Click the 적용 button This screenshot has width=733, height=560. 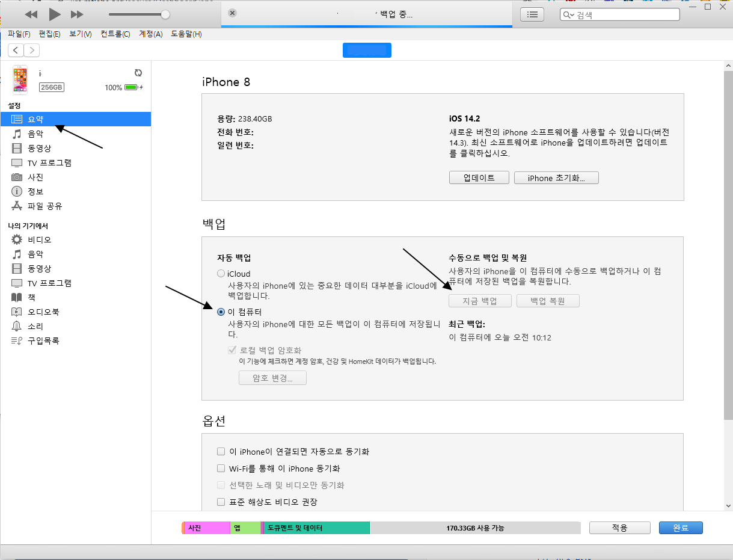(x=620, y=528)
